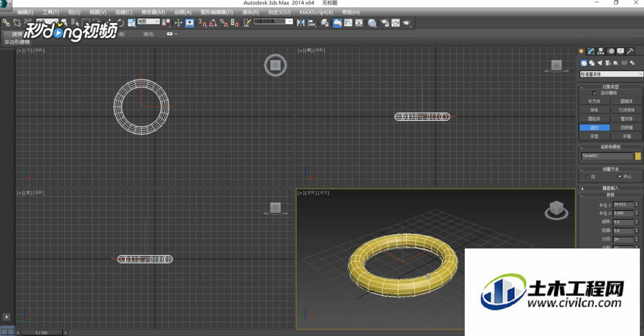Open the yellow object color swatch
This screenshot has width=644, height=336.
point(638,156)
